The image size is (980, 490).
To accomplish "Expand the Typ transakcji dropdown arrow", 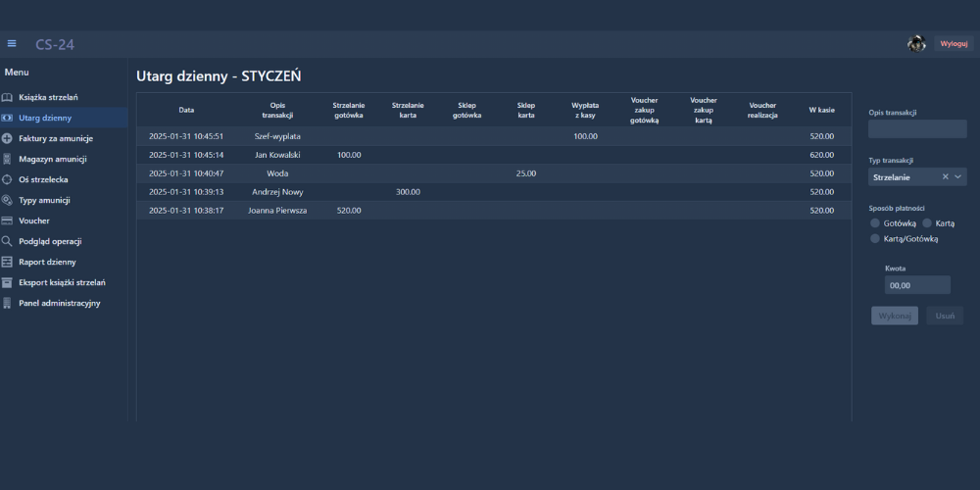I will [x=958, y=176].
